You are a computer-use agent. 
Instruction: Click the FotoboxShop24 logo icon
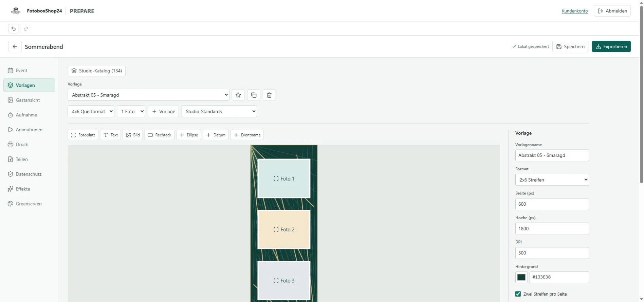(x=16, y=11)
